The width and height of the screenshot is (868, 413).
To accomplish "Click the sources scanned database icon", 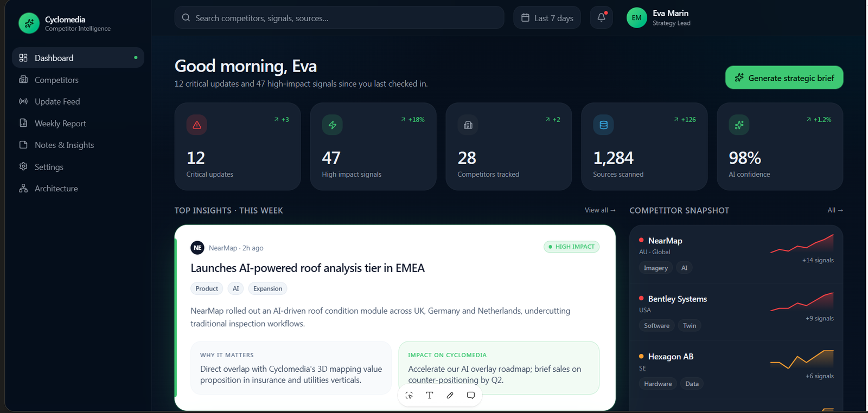I will point(603,125).
